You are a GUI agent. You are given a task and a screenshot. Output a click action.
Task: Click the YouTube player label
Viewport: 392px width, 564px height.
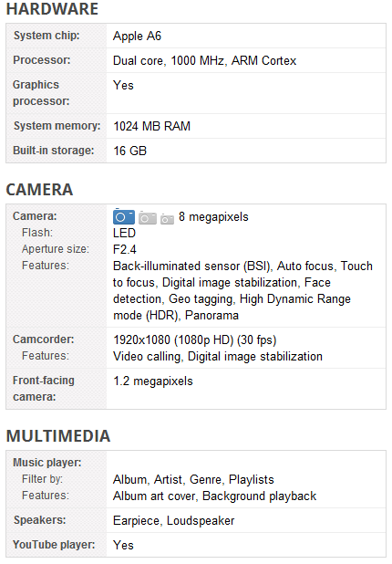click(x=54, y=545)
